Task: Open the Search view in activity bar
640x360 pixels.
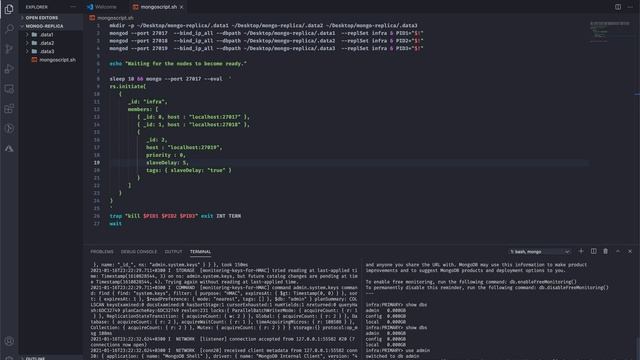Action: click(9, 28)
